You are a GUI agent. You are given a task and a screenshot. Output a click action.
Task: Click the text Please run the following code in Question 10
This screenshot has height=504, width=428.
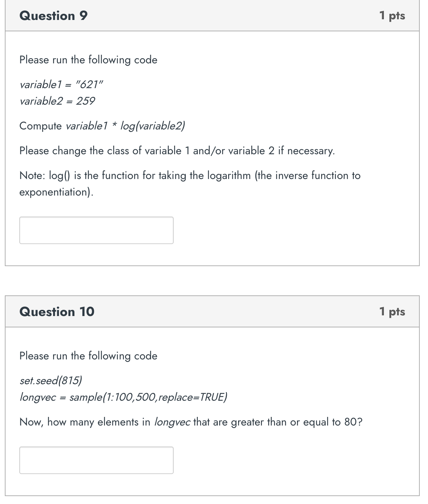click(x=88, y=356)
